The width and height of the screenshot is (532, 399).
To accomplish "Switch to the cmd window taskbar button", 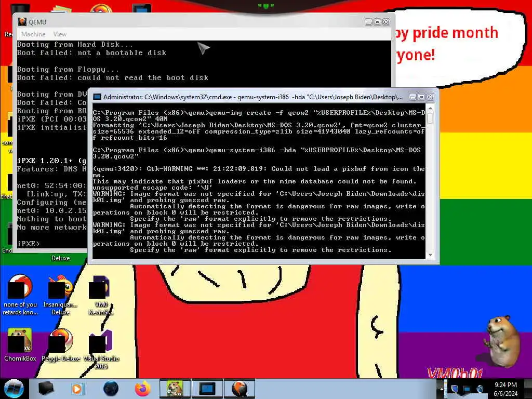I will [x=207, y=389].
